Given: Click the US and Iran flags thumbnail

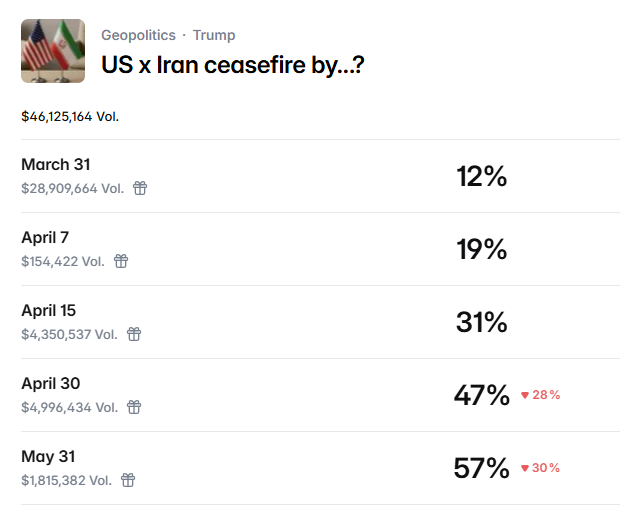Looking at the screenshot, I should (x=53, y=51).
